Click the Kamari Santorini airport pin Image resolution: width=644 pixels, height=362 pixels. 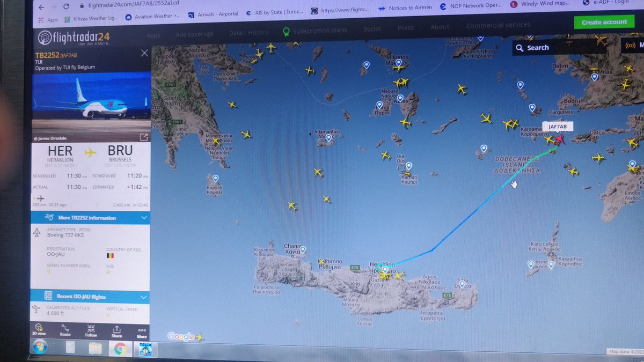pyautogui.click(x=408, y=166)
